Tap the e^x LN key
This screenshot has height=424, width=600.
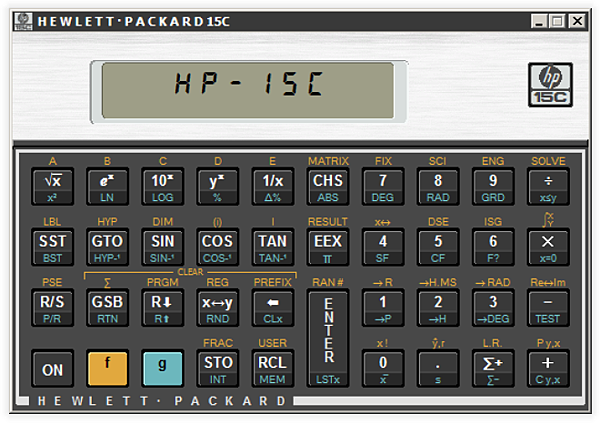(107, 187)
